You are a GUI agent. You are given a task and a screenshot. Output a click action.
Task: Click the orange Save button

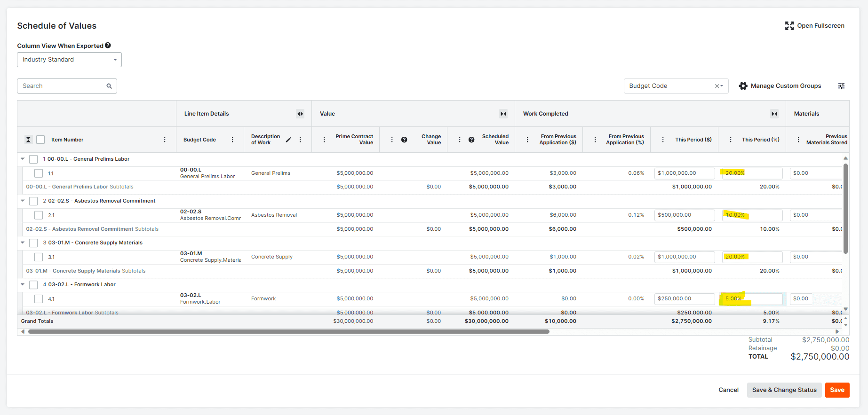(x=837, y=390)
